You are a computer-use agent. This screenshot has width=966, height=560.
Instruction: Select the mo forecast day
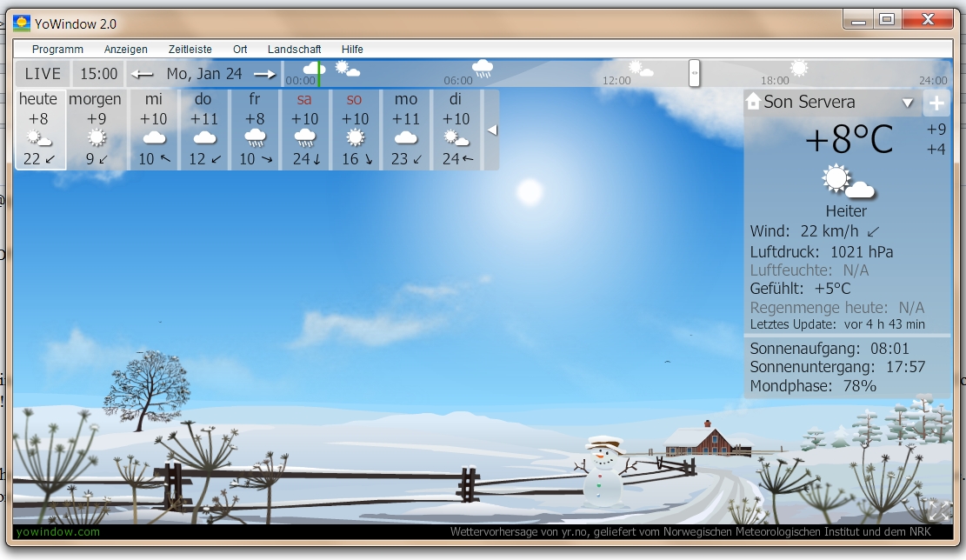tap(407, 130)
